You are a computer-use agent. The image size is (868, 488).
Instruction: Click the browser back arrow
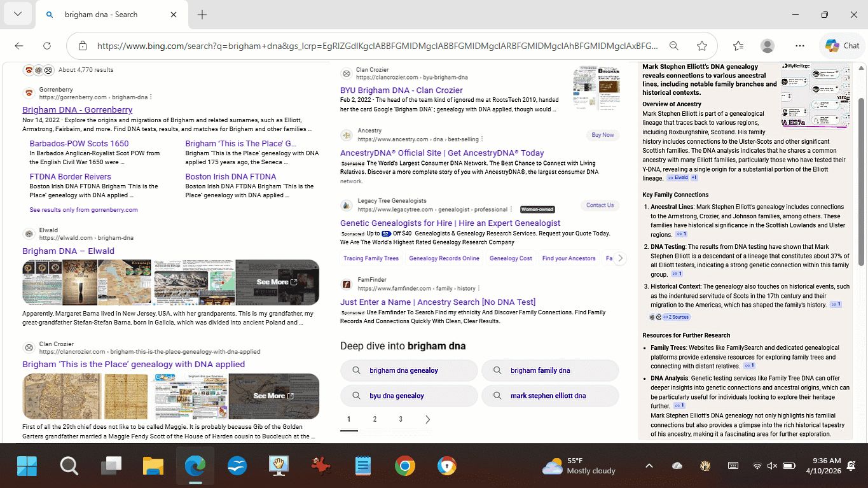[x=19, y=46]
